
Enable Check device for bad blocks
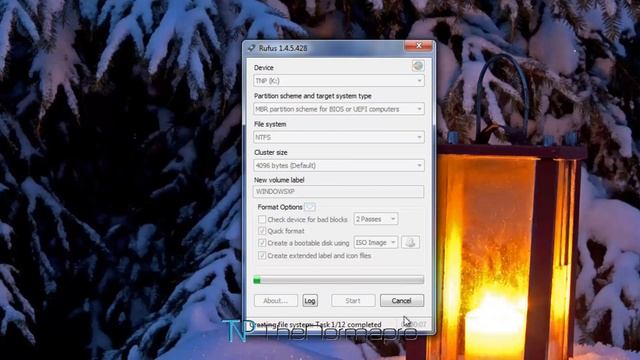[x=262, y=220]
